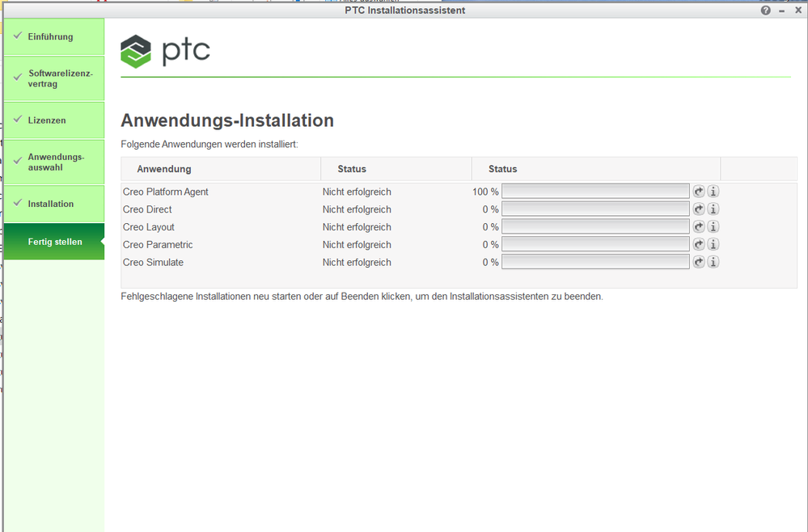Minimize the PTC Installationsassistent window
Screen dimensions: 808x532
[782, 11]
